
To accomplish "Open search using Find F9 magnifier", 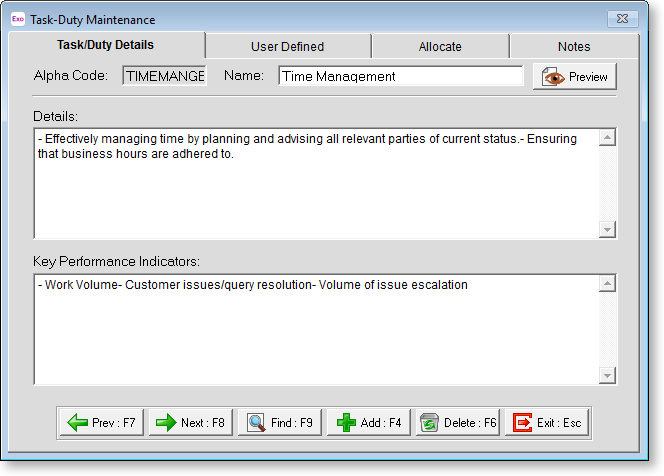I will 280,422.
